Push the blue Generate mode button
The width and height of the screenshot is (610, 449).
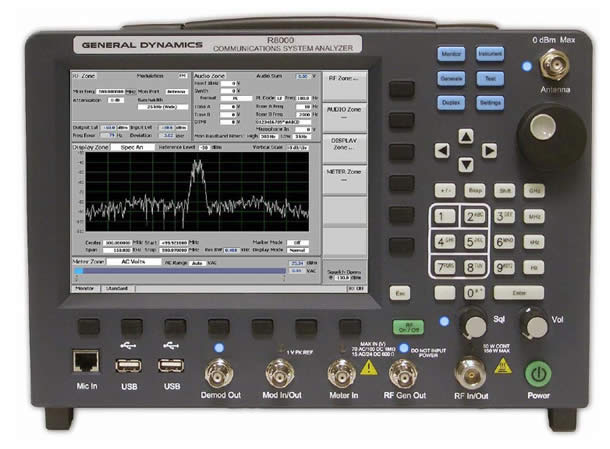451,79
